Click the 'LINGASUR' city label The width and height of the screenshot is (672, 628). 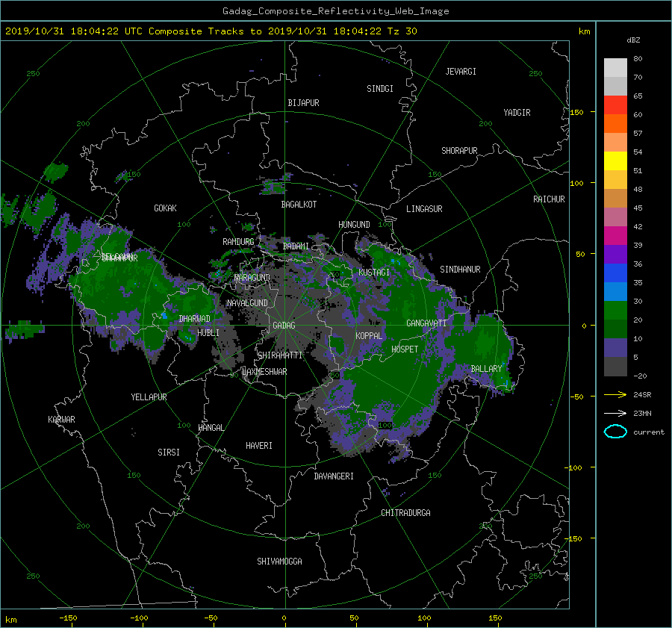coord(424,209)
